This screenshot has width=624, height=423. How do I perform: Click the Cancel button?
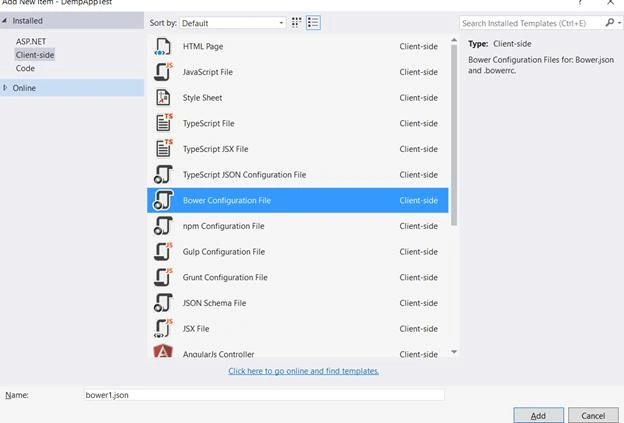pos(593,415)
